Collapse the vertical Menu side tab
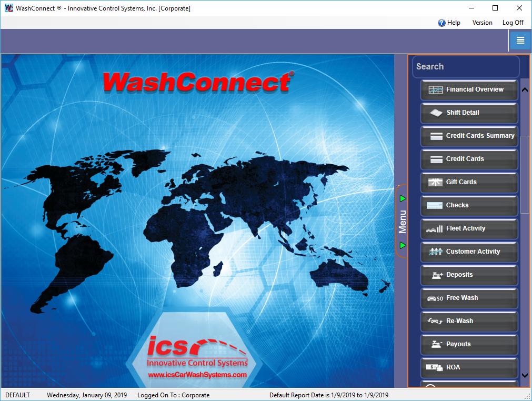 [x=403, y=222]
